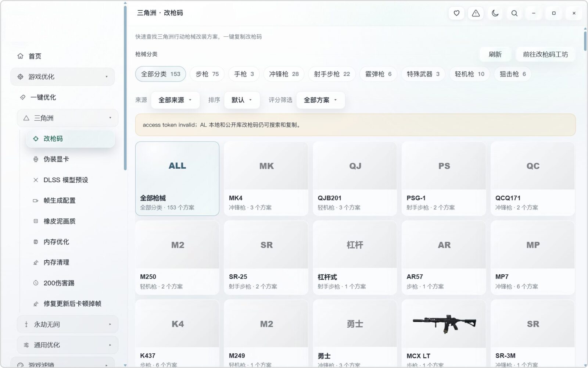Click the chip icon beside 伪装显卡
Screen dimensions: 588x368
pyautogui.click(x=36, y=159)
